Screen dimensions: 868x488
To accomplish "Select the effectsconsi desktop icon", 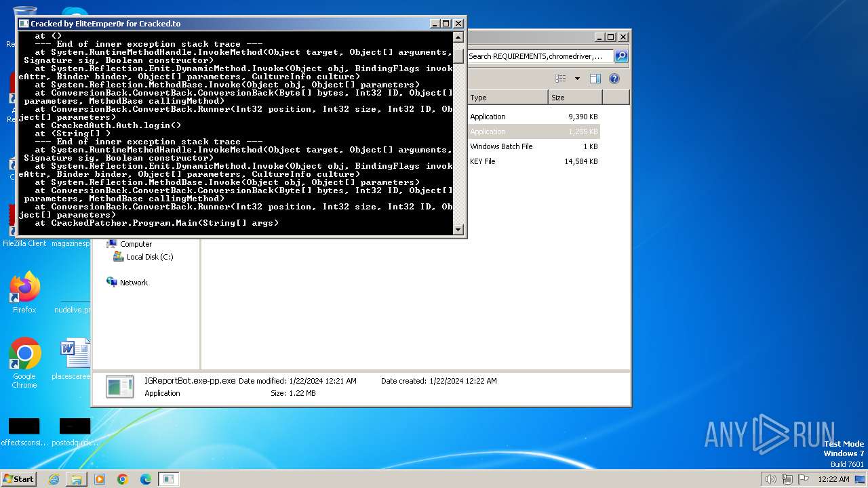I will (x=24, y=432).
